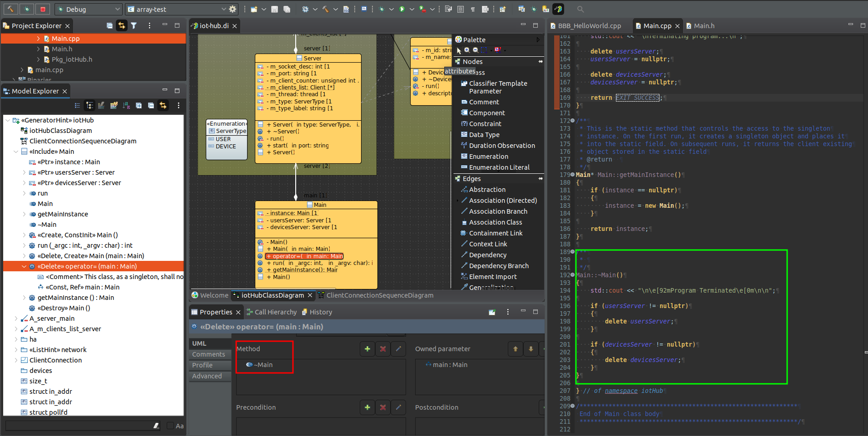Click Expand All icon in Model Explorer
This screenshot has width=868, height=436.
139,106
